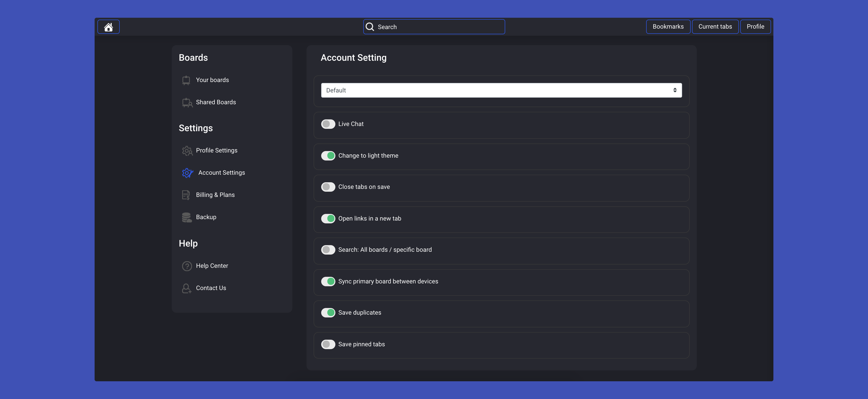
Task: Open the Default dropdown selector
Action: coord(501,90)
